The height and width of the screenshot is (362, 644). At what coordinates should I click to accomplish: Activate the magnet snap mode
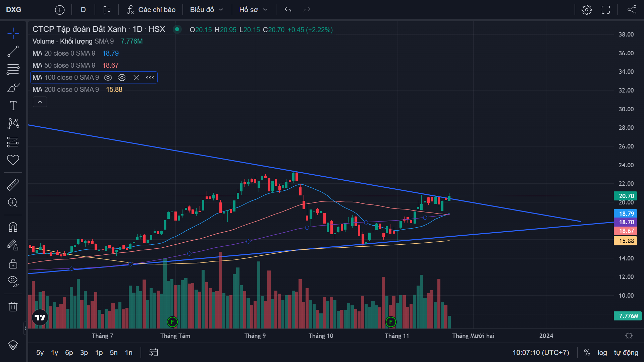(13, 227)
